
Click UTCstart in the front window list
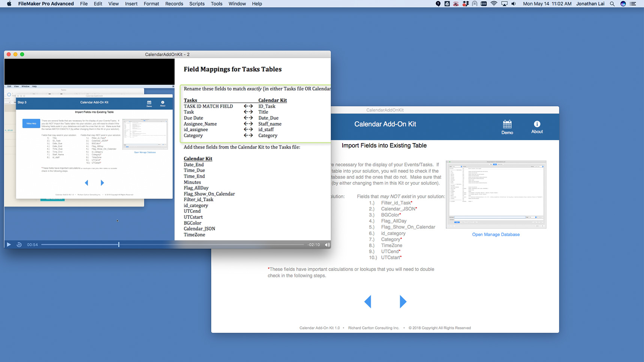[x=193, y=217]
